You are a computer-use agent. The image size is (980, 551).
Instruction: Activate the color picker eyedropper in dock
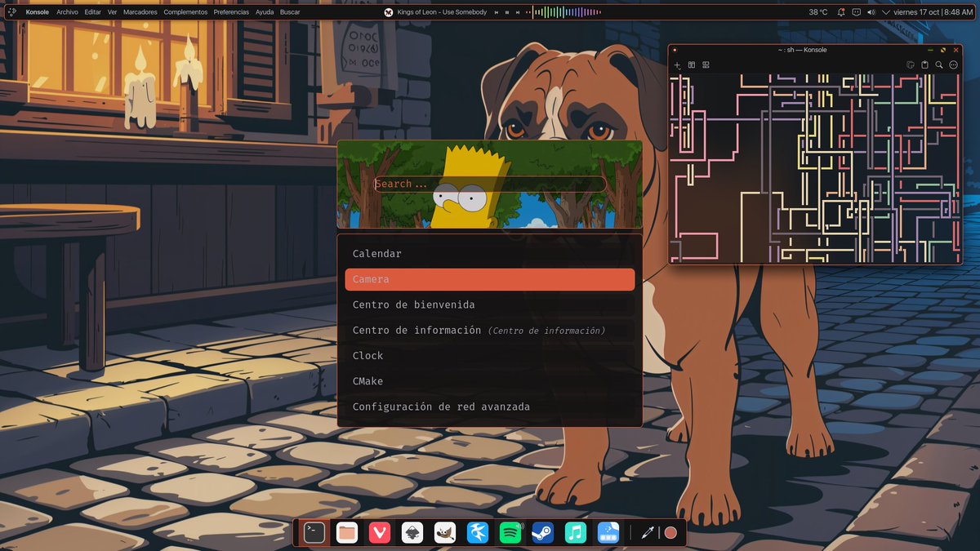coord(648,533)
